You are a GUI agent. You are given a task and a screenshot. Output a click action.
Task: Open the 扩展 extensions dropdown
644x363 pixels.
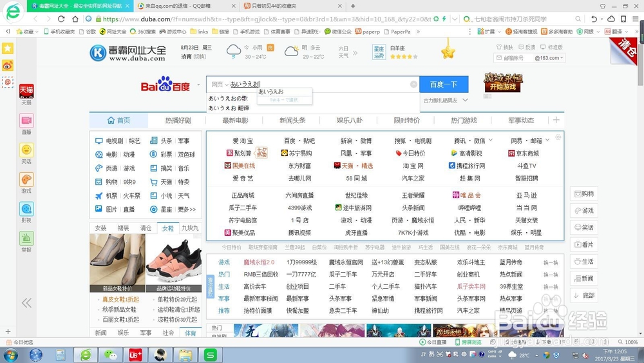pyautogui.click(x=488, y=32)
